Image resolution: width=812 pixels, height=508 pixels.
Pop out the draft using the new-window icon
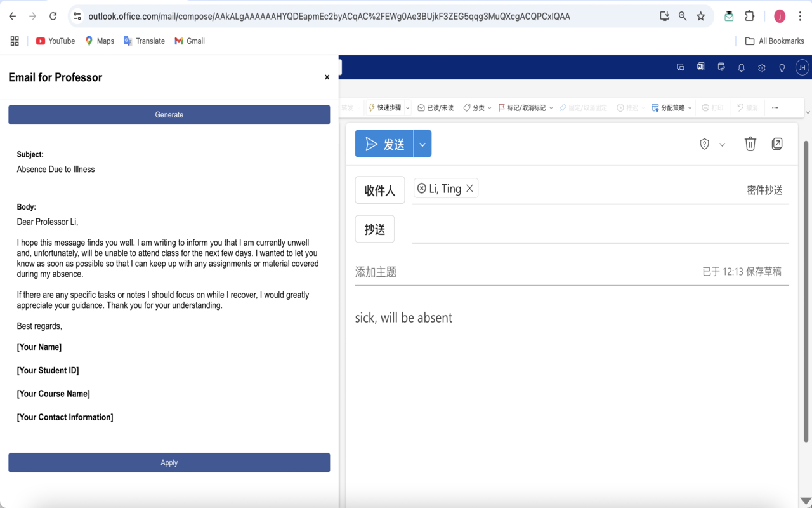[x=777, y=144]
